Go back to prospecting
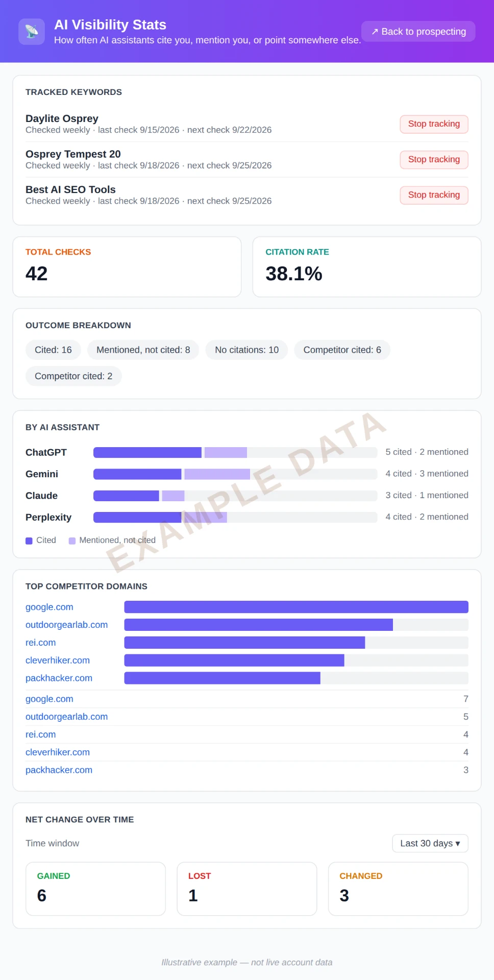Viewport: 494px width, 980px height. pyautogui.click(x=418, y=32)
